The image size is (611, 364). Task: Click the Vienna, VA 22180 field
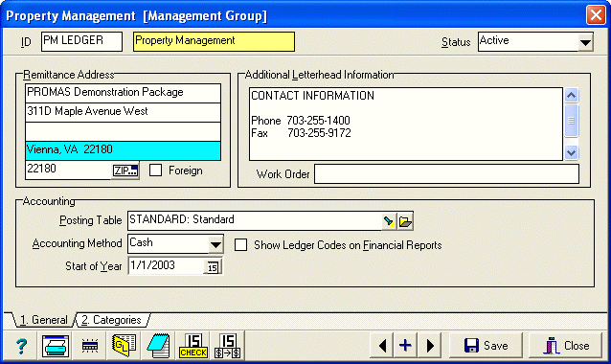124,150
